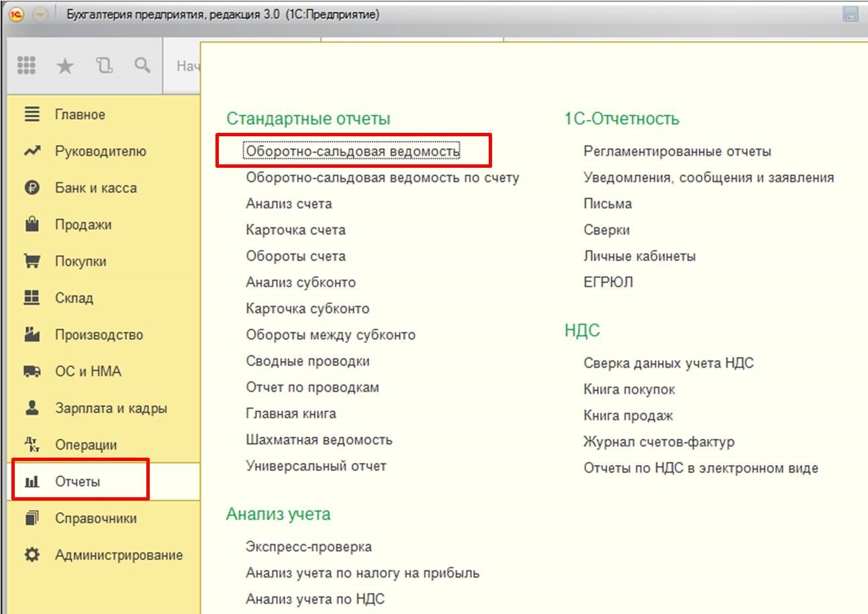Click the Администрирование gear icon

click(32, 555)
